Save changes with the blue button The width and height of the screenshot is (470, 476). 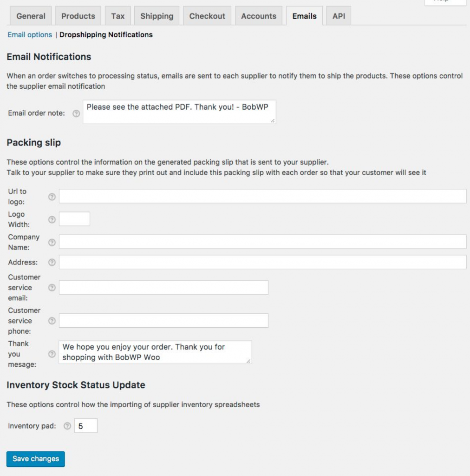[35, 459]
